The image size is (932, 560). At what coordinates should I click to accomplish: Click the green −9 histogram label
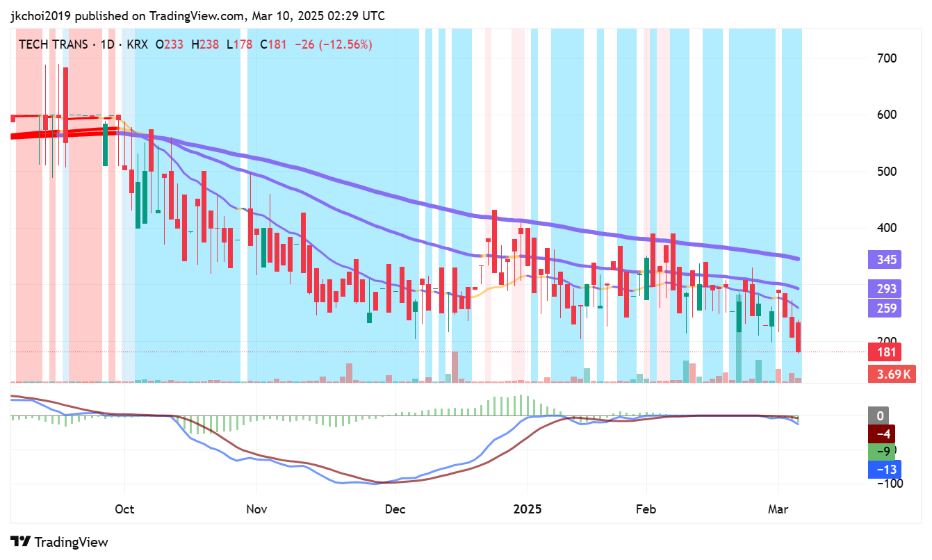[x=883, y=452]
